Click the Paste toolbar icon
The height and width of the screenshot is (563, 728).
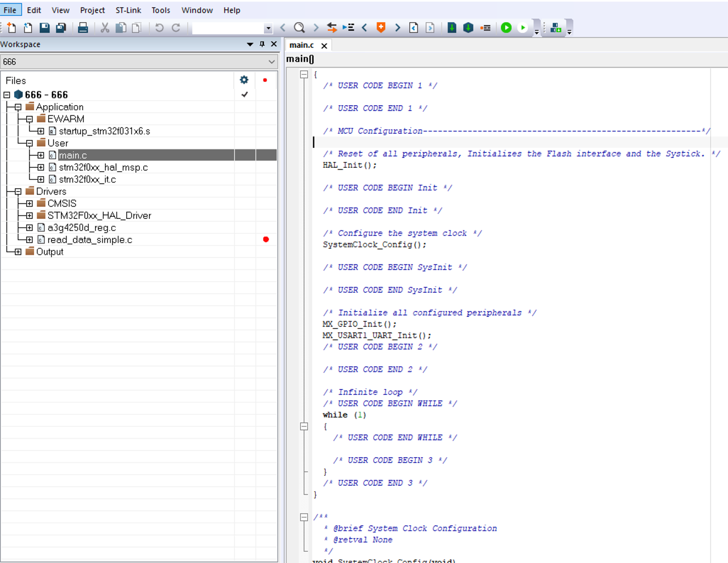(136, 27)
